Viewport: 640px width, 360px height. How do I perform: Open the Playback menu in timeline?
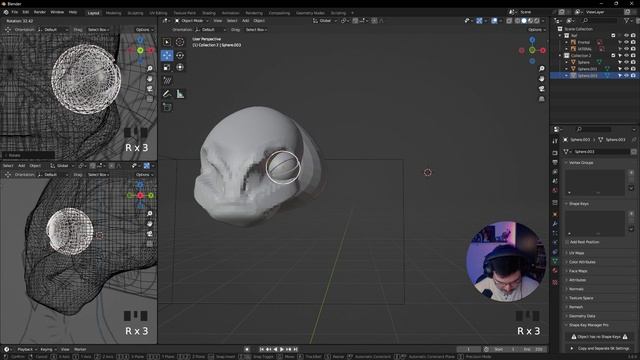(27, 349)
